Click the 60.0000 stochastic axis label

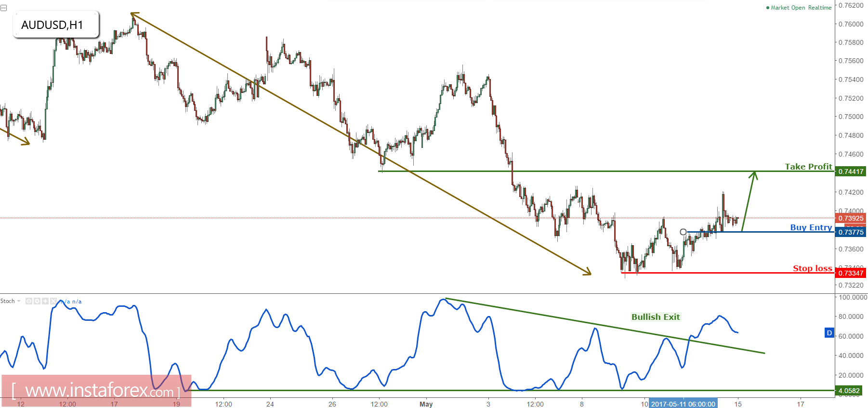(x=851, y=336)
